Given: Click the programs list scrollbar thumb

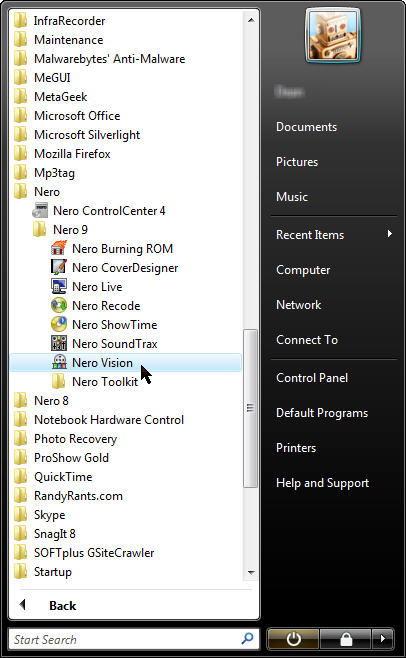Looking at the screenshot, I should (250, 408).
